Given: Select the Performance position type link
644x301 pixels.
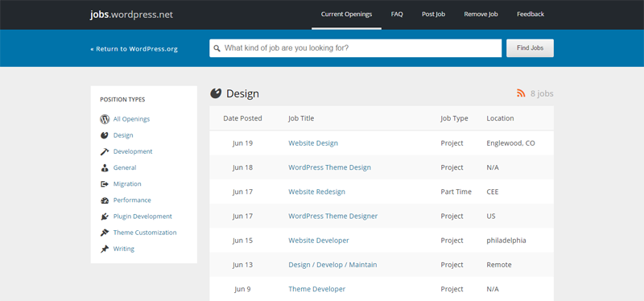Looking at the screenshot, I should [x=132, y=200].
